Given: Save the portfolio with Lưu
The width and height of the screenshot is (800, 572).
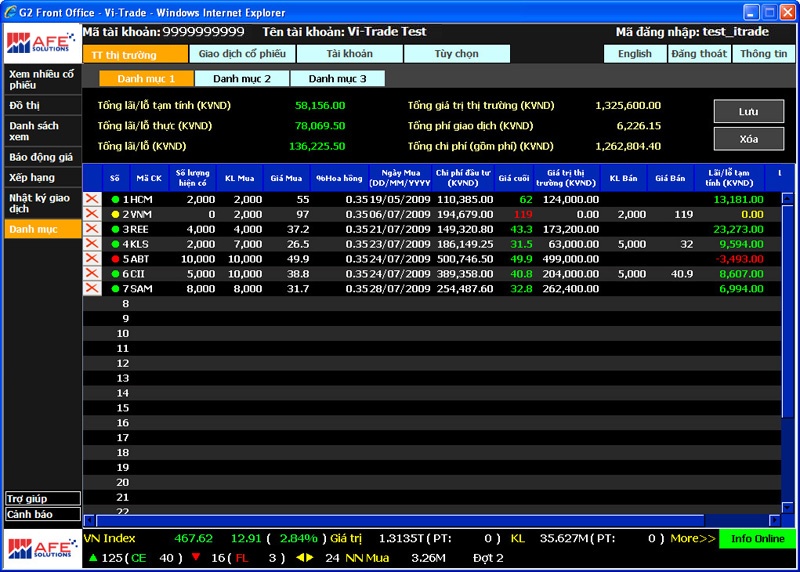Looking at the screenshot, I should (748, 111).
